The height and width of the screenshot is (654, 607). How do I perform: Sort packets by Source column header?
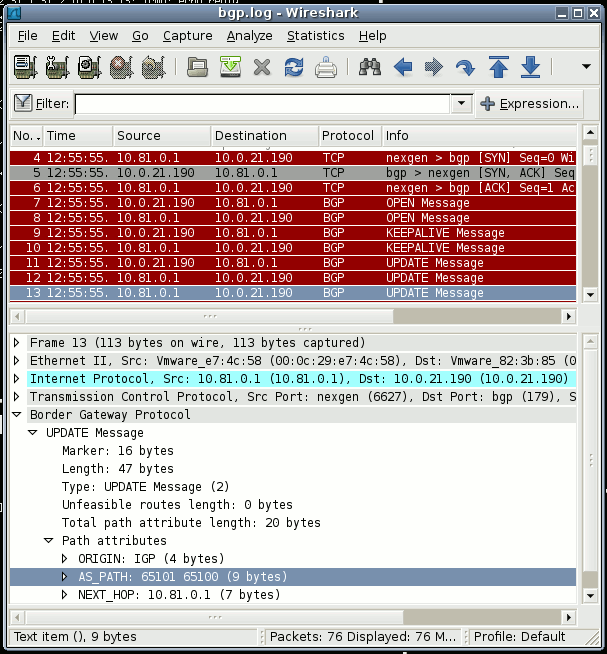[x=162, y=136]
